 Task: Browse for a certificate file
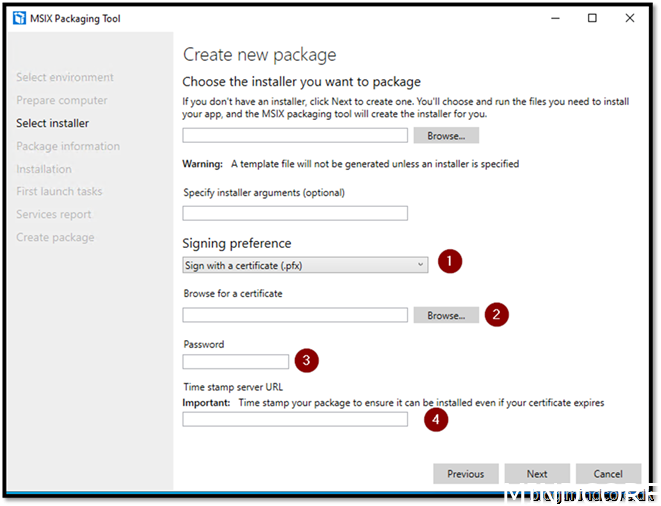tap(446, 315)
